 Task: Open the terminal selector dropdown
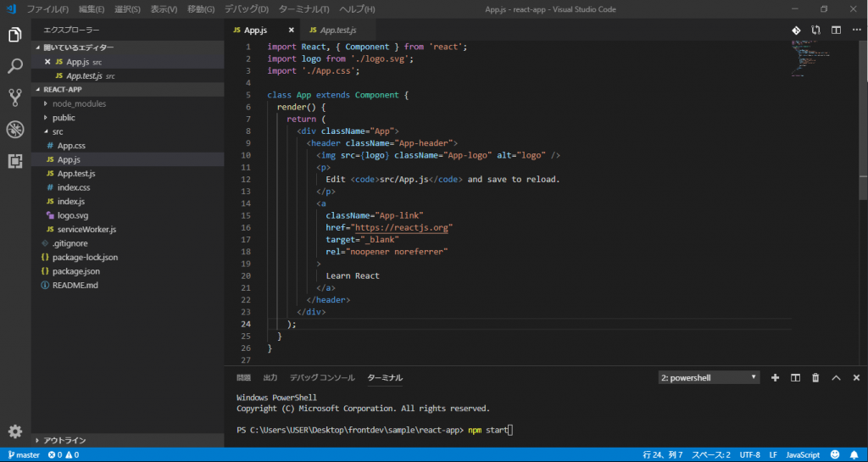(x=709, y=378)
